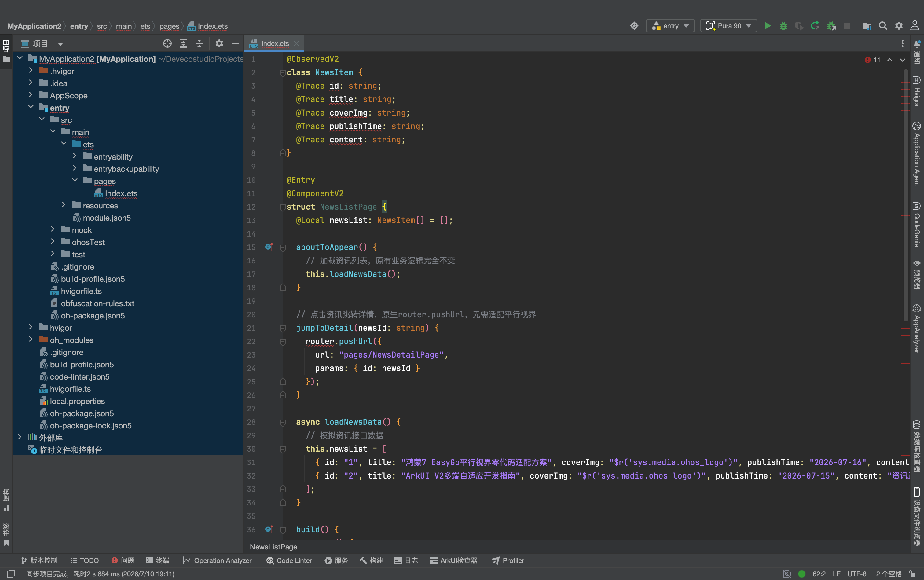Fold the loadNewsData method block
Screen dimensions: 924x580
283,422
